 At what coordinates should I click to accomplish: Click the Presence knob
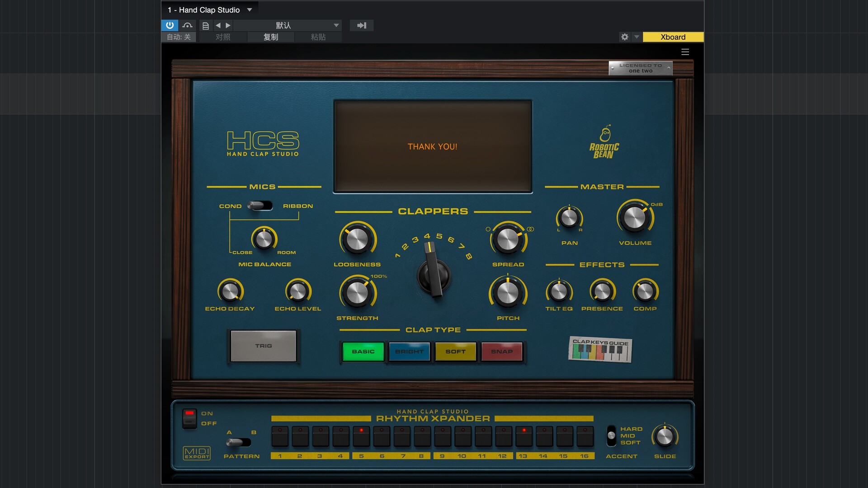click(x=602, y=291)
